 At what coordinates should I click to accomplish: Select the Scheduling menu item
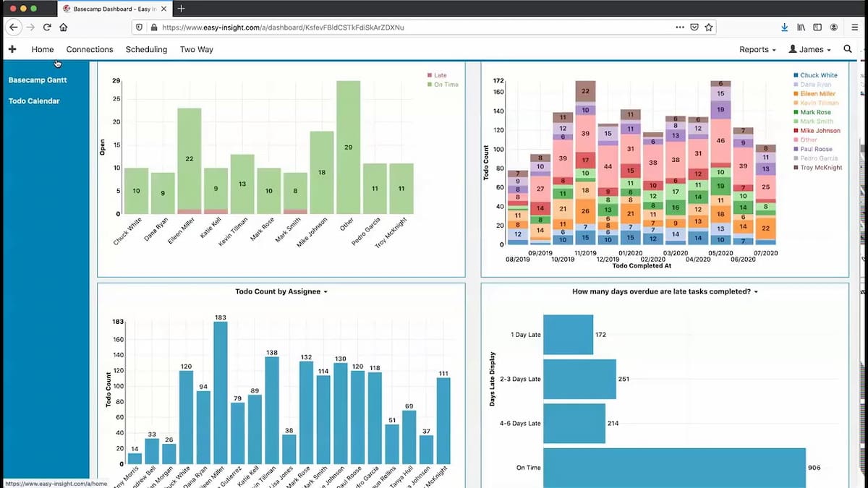tap(146, 49)
